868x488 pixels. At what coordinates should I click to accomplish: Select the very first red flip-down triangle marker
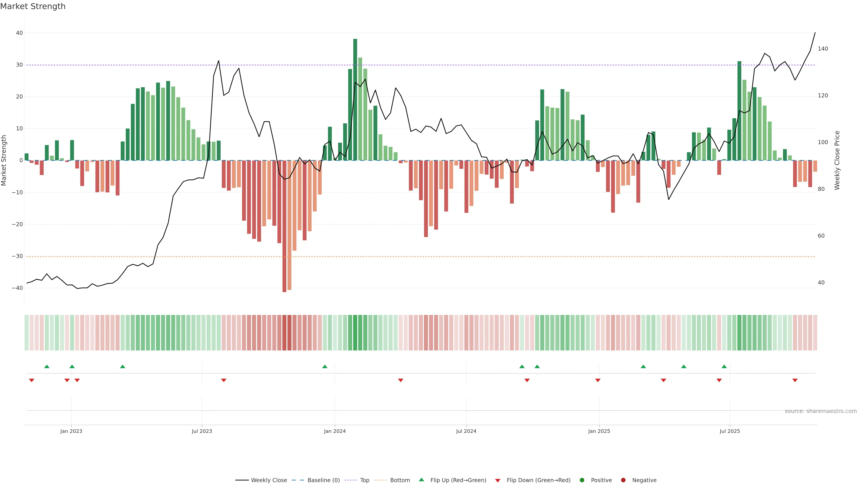[32, 380]
